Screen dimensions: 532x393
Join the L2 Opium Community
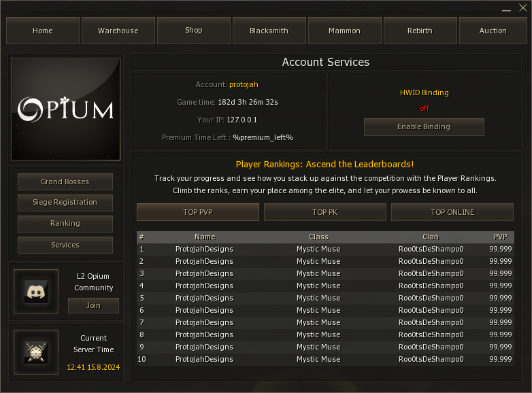[x=93, y=305]
